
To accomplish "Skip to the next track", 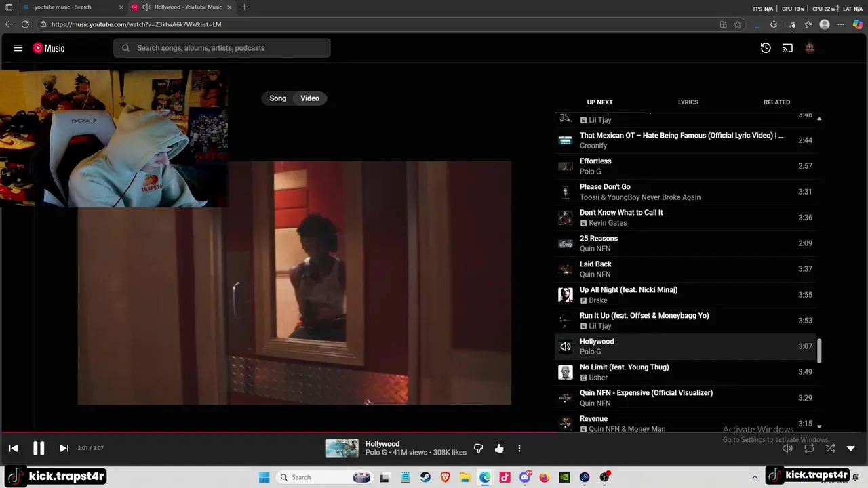I will point(64,448).
